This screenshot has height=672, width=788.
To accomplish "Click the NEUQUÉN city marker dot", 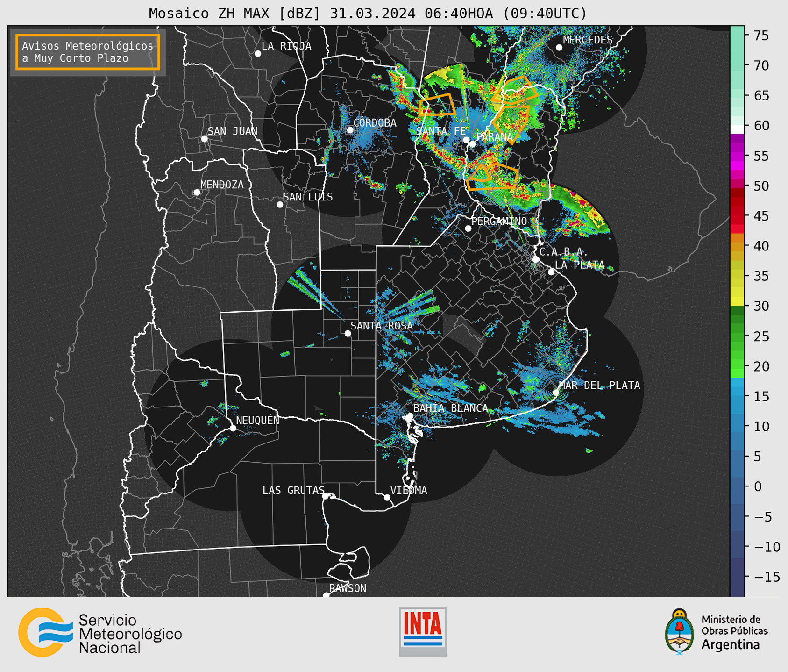I will point(233,428).
